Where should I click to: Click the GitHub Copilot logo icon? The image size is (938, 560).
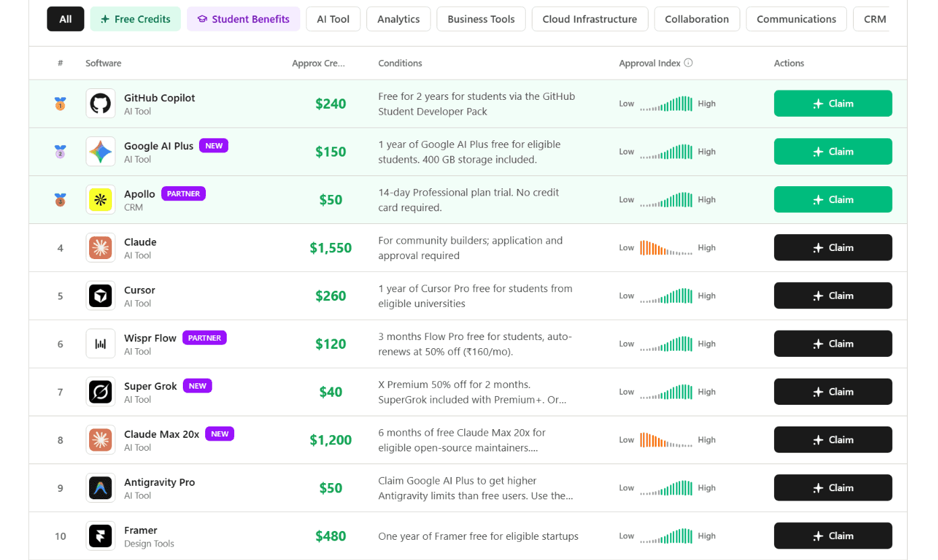[101, 104]
